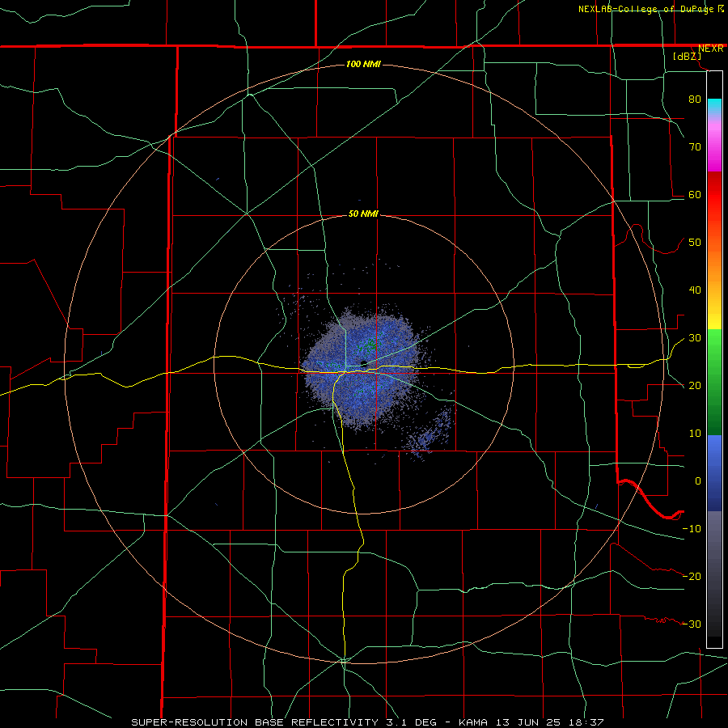
Task: Click the 10 value on the dBZ scale
Action: point(695,434)
